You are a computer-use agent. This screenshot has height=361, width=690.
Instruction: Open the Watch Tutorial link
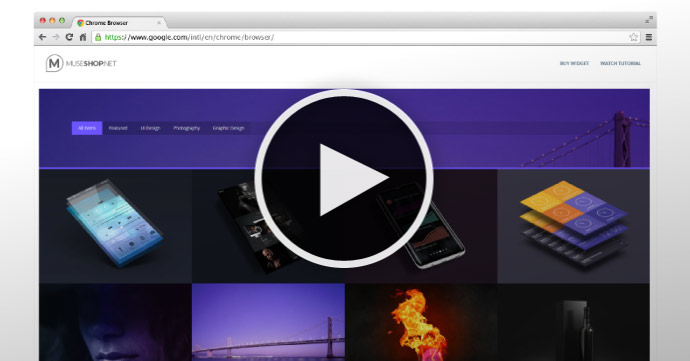(x=620, y=63)
